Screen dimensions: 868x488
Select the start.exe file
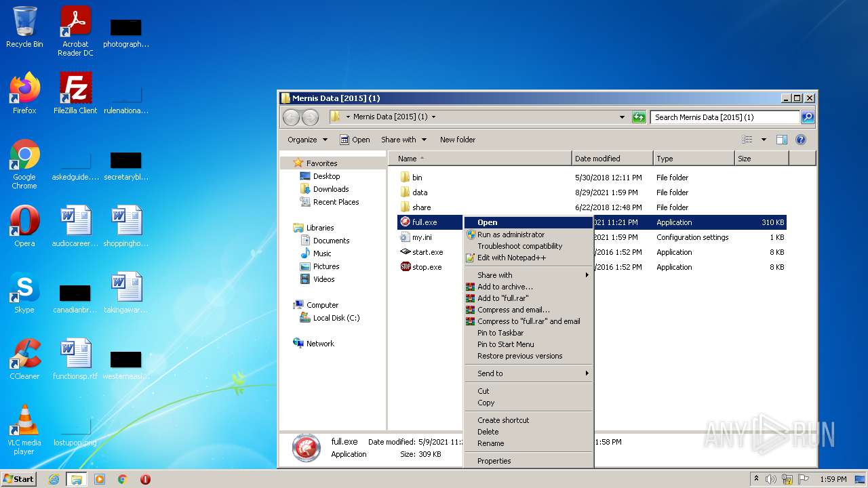pos(421,252)
